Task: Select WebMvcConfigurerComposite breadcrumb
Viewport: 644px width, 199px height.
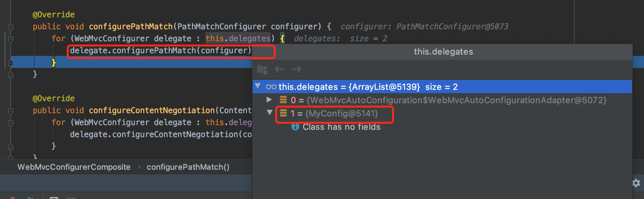Action: 74,167
